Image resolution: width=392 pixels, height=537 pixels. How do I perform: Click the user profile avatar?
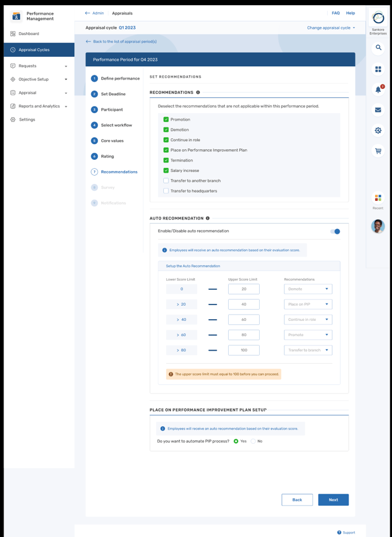(378, 226)
